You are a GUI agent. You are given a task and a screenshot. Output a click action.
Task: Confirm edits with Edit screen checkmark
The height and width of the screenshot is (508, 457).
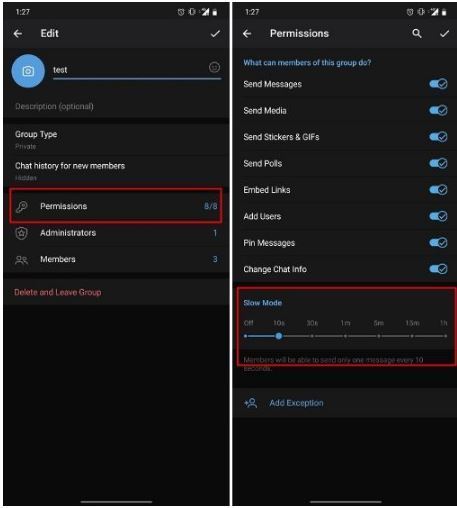[215, 33]
